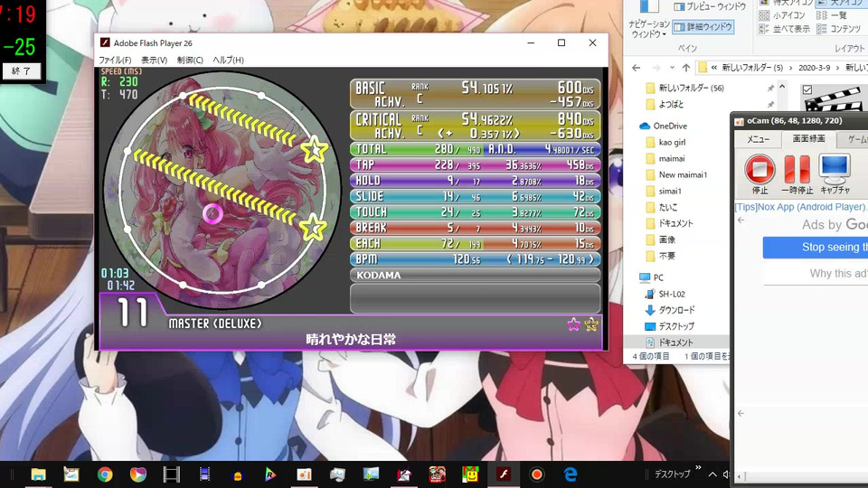Open the yellow smiley face taskbar app
The image size is (868, 488).
tap(470, 474)
